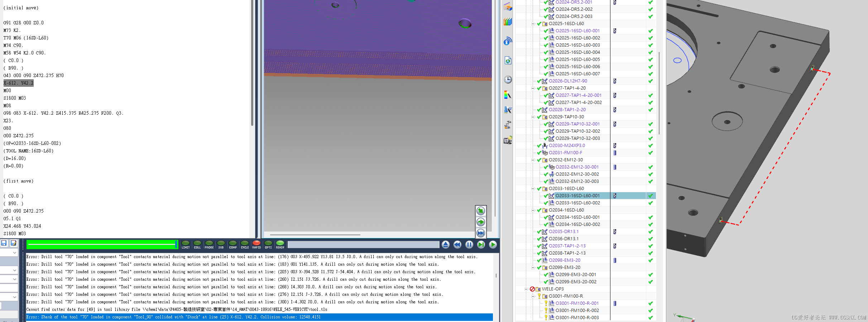Click the blue fast-forward-to-end overlay button
The height and width of the screenshot is (322, 868).
(481, 233)
